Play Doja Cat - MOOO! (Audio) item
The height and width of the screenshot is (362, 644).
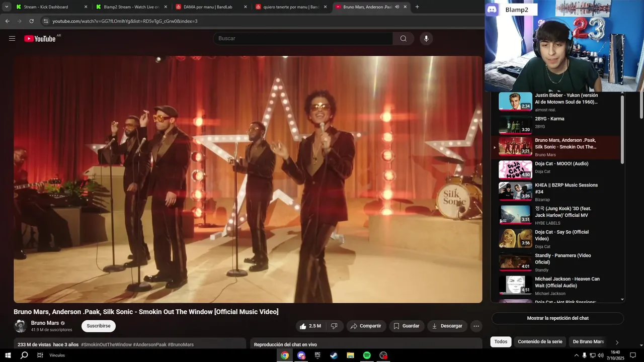pos(555,169)
